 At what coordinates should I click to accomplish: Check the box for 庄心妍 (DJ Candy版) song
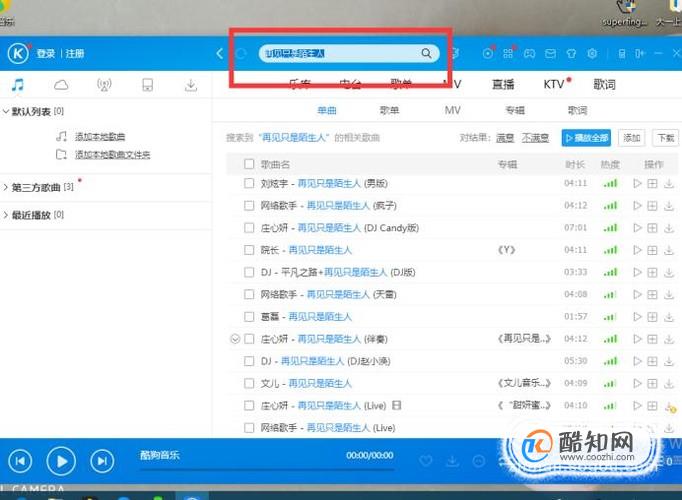click(x=249, y=227)
